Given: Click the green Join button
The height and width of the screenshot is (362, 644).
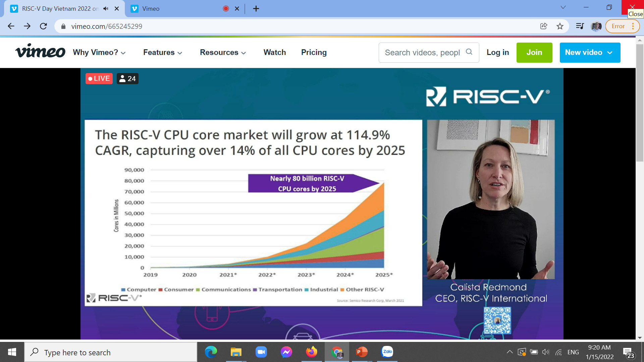Looking at the screenshot, I should click(x=534, y=53).
